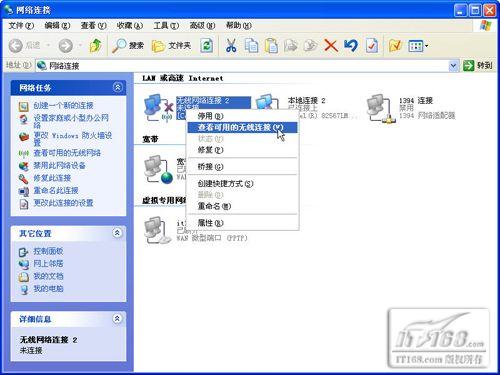Open the 查看(V) menu
This screenshot has height=375, width=500.
[x=93, y=25]
